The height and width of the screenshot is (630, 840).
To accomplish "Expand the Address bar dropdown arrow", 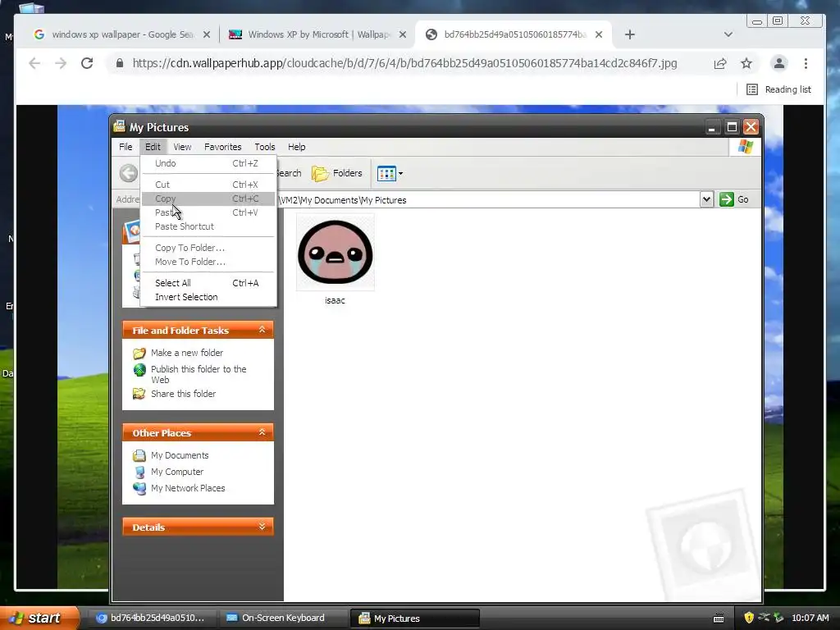I will [706, 199].
